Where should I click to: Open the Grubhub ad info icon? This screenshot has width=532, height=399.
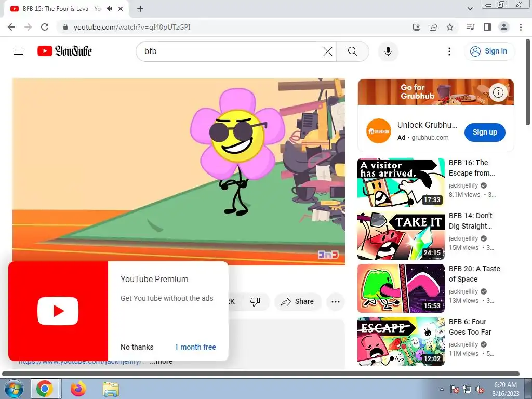[498, 92]
